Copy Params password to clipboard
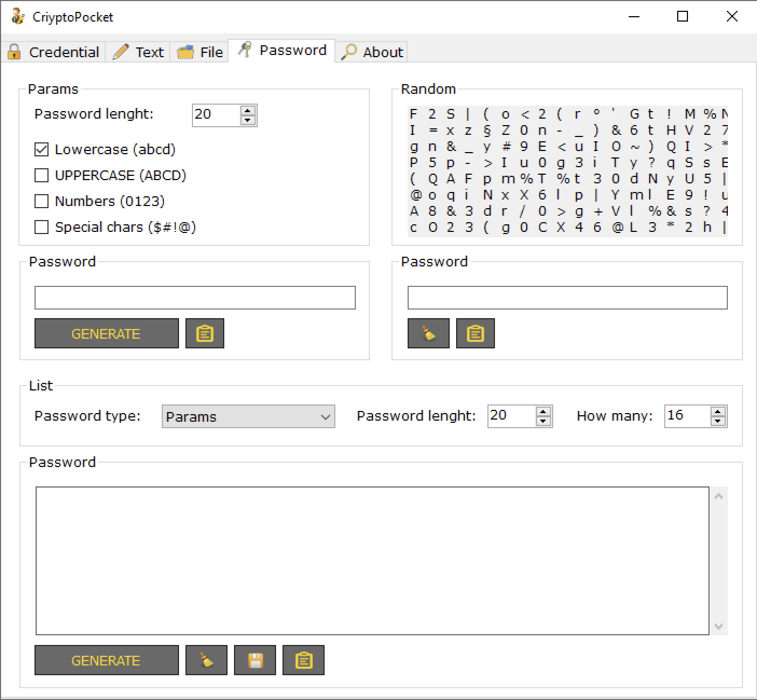Viewport: 757px width, 700px height. (x=205, y=333)
